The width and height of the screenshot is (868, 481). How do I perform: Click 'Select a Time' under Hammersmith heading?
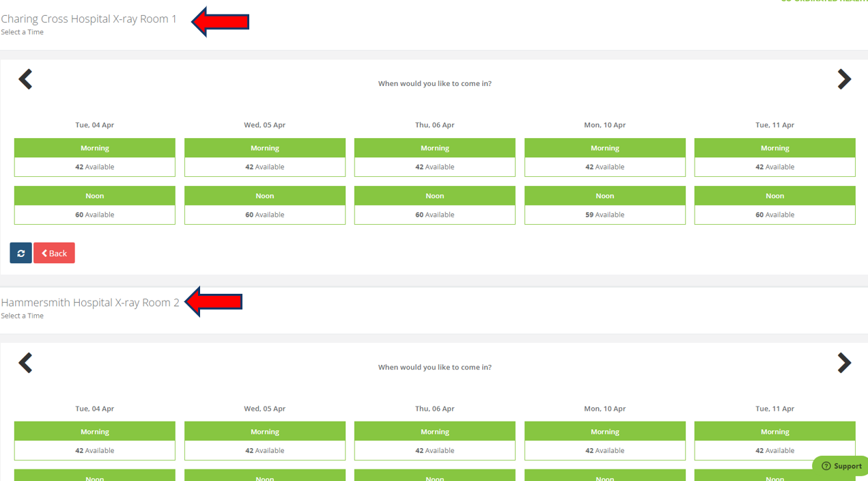point(23,316)
